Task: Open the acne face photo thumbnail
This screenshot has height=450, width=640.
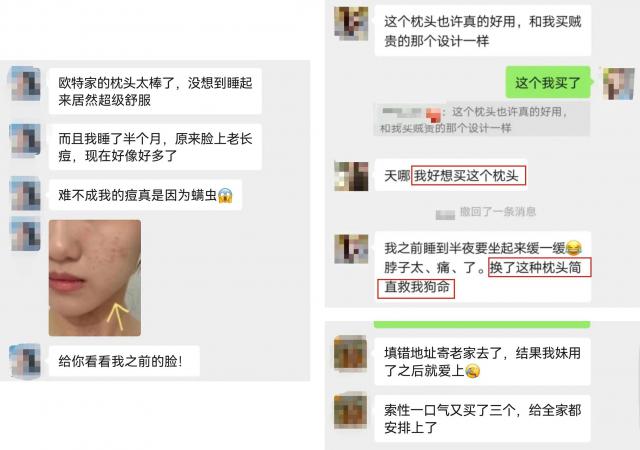Action: tap(95, 278)
